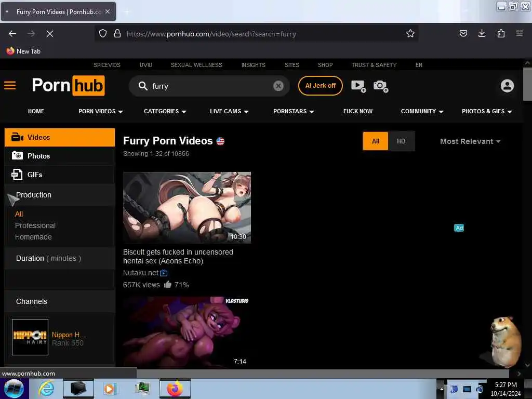
Task: Expand the Pornstars menu
Action: (294, 111)
